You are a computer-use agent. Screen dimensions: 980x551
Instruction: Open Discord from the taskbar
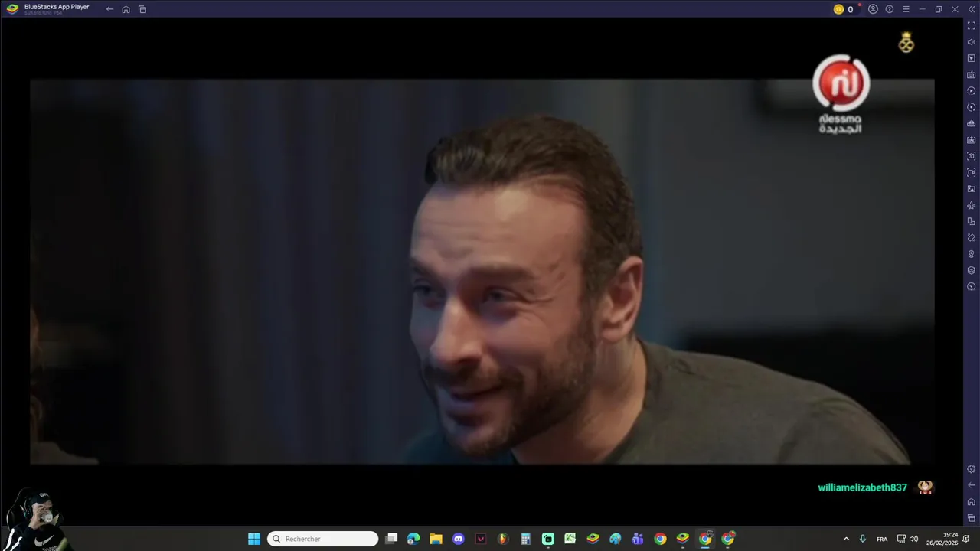[458, 539]
